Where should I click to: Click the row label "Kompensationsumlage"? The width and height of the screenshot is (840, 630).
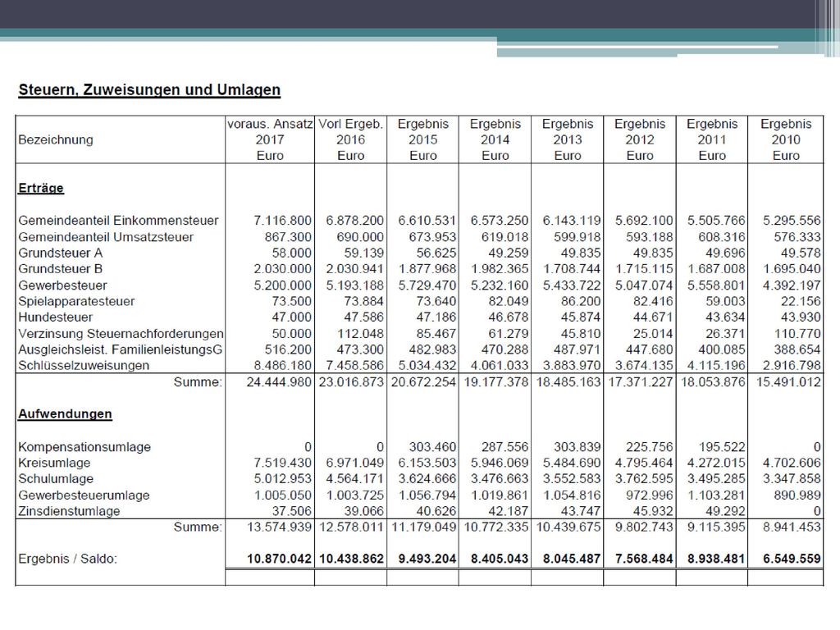point(84,447)
